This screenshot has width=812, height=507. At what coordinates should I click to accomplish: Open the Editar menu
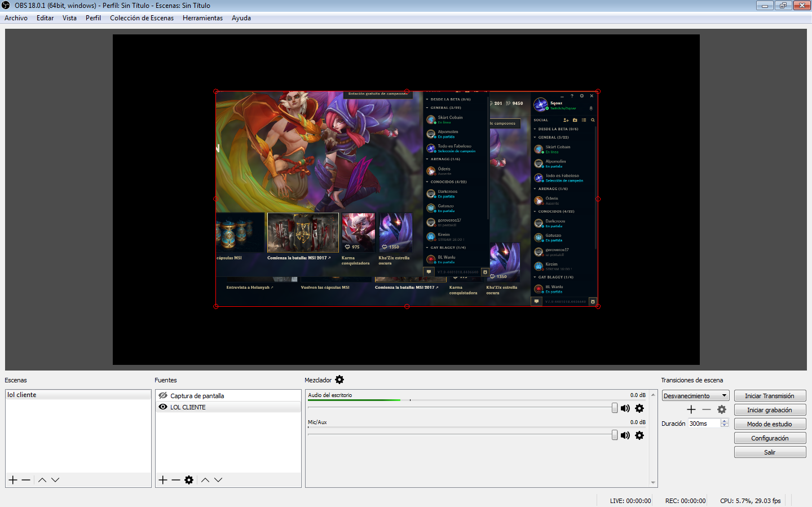[45, 18]
